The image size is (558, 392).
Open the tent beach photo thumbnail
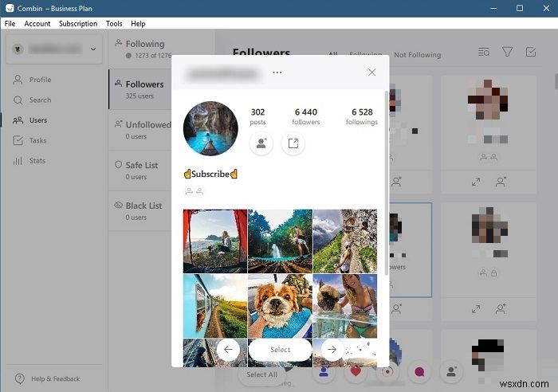[215, 241]
